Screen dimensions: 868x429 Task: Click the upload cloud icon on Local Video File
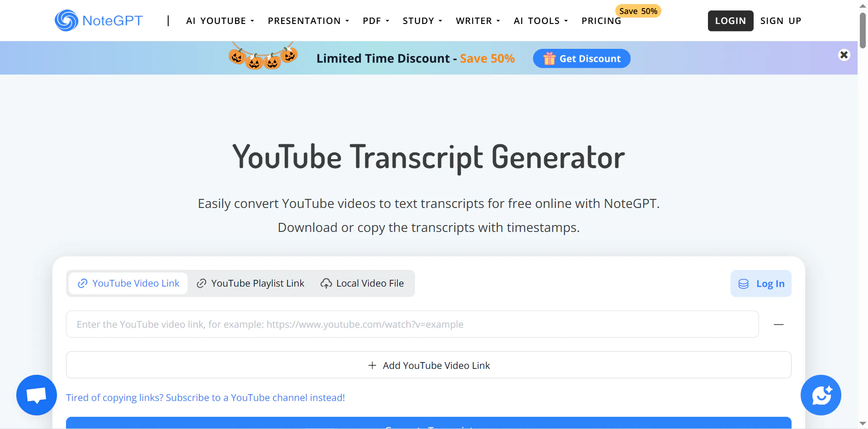pyautogui.click(x=326, y=283)
